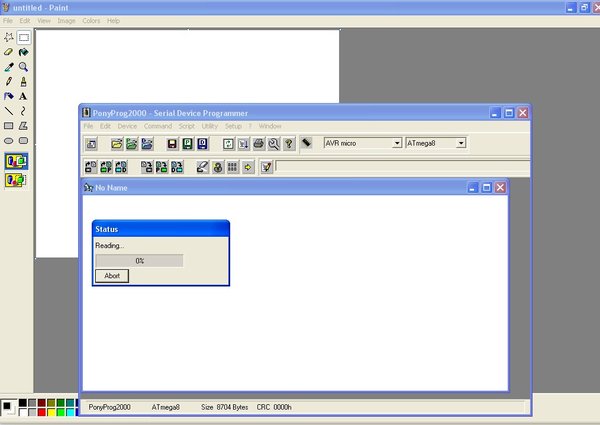
Task: Select the Pencil tool in Paint
Action: pos(9,81)
